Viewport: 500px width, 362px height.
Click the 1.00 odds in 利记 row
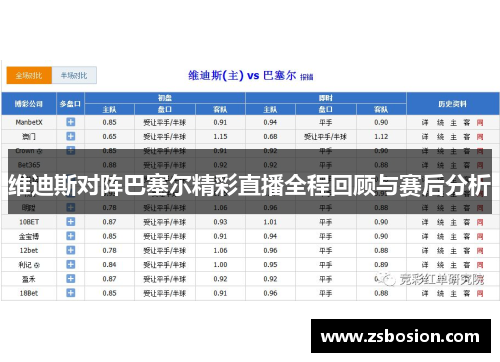coord(220,265)
